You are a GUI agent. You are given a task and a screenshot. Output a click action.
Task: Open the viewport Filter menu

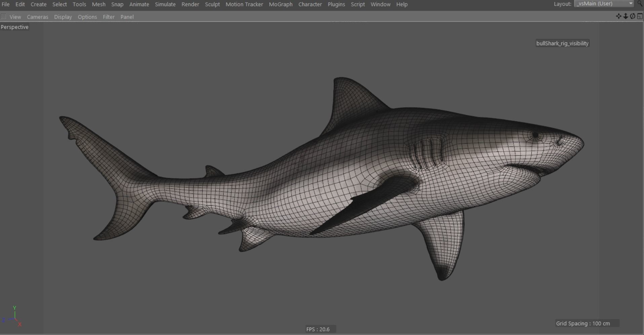tap(109, 17)
